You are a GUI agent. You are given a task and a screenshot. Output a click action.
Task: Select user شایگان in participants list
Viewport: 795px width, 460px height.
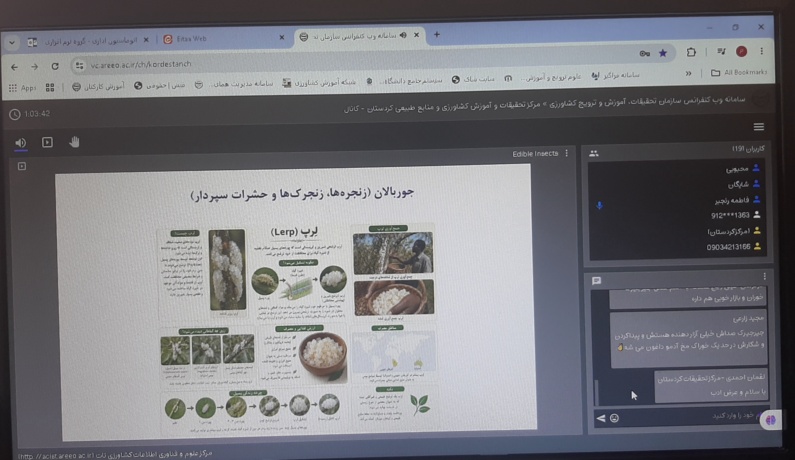tap(744, 184)
